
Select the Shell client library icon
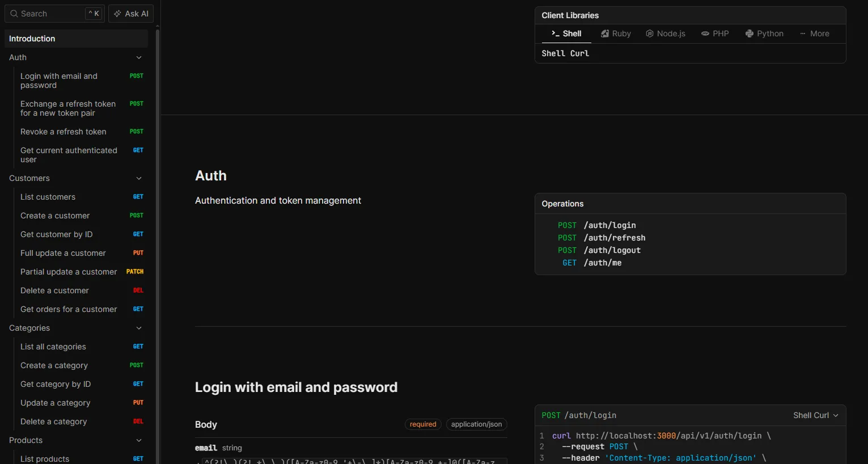tap(555, 33)
